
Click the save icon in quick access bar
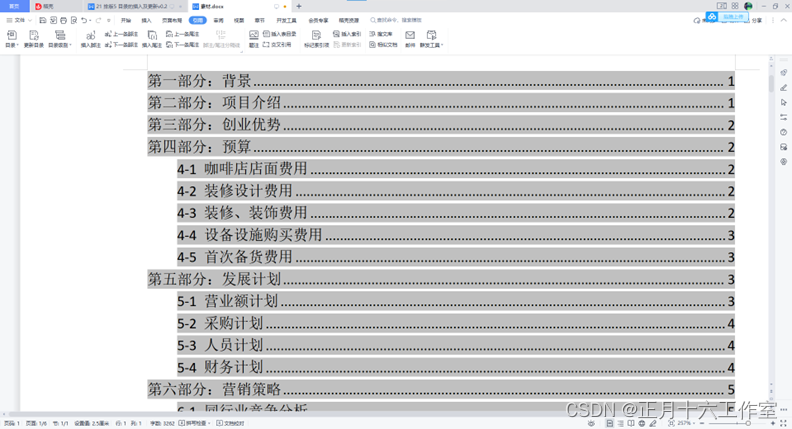pyautogui.click(x=43, y=20)
